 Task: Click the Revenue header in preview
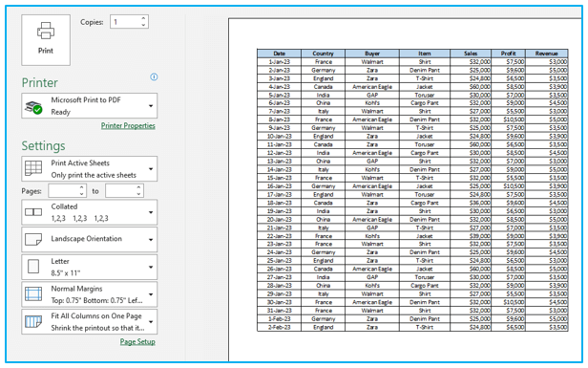546,54
